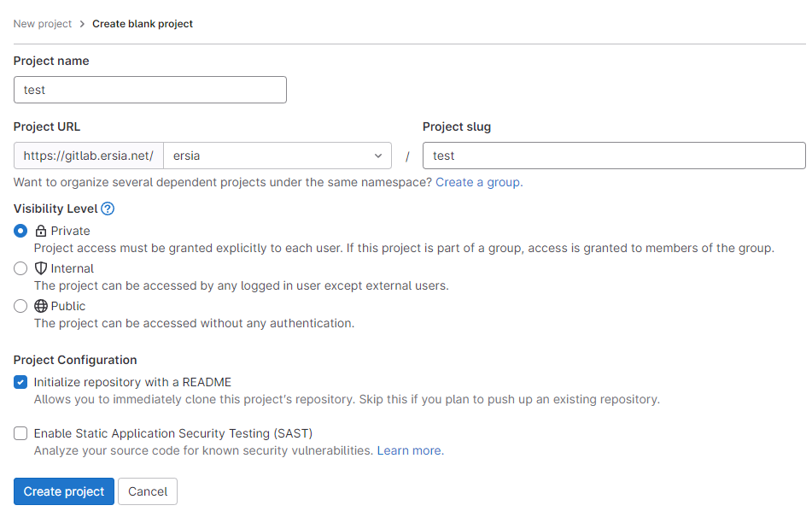Open the SAST Learn more link
812x529 pixels.
410,450
